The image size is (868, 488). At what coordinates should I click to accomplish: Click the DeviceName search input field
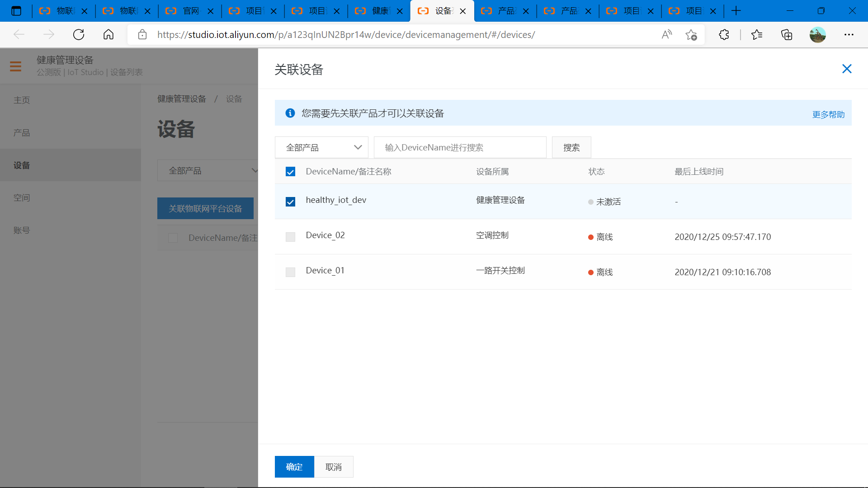(460, 148)
